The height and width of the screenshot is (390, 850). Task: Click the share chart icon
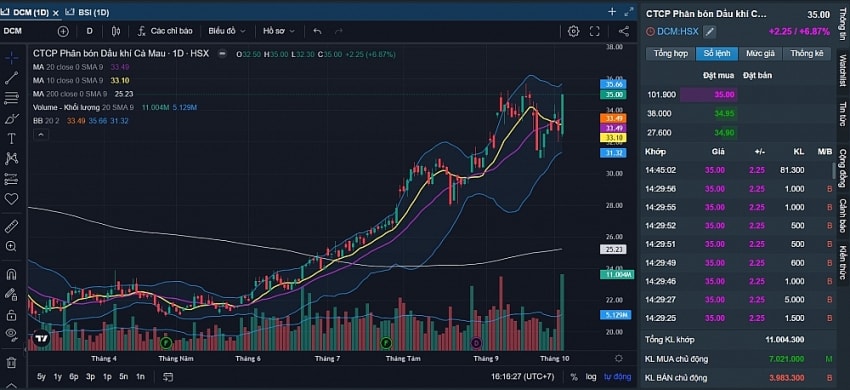(x=624, y=31)
